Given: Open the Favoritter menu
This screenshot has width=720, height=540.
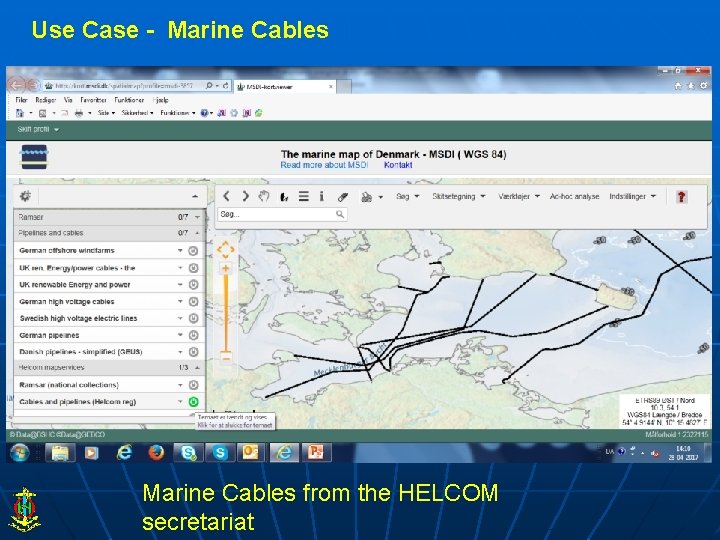Looking at the screenshot, I should [x=93, y=100].
